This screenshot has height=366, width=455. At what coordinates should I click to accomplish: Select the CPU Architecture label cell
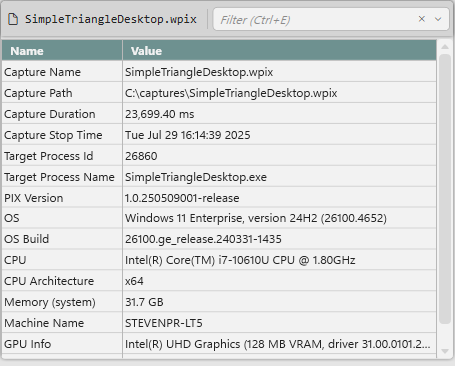point(62,281)
